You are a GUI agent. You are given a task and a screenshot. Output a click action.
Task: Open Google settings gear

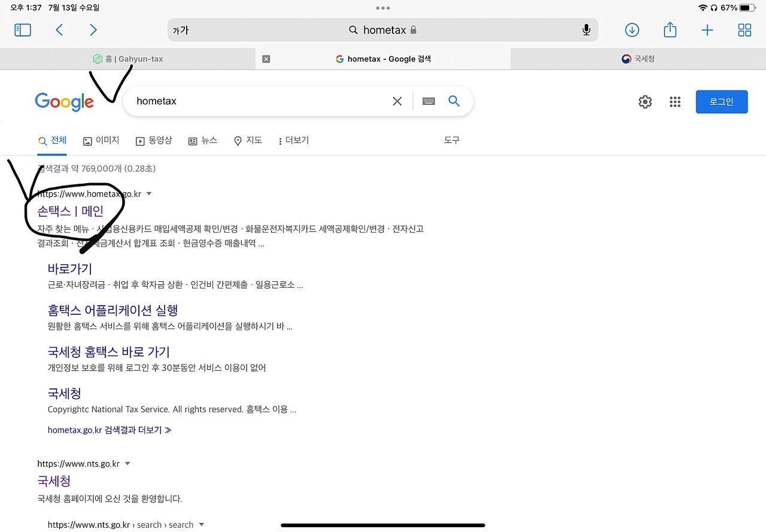(x=645, y=102)
